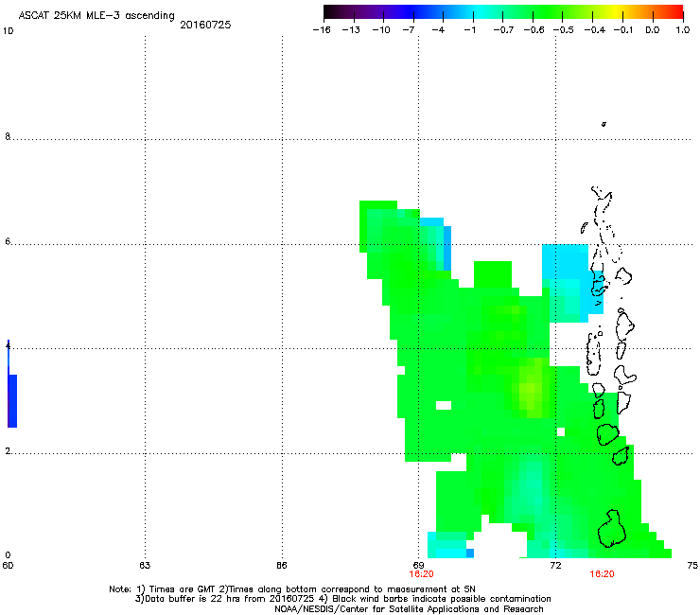Click the longitude axis label "75"
This screenshot has width=700, height=615.
click(x=692, y=566)
